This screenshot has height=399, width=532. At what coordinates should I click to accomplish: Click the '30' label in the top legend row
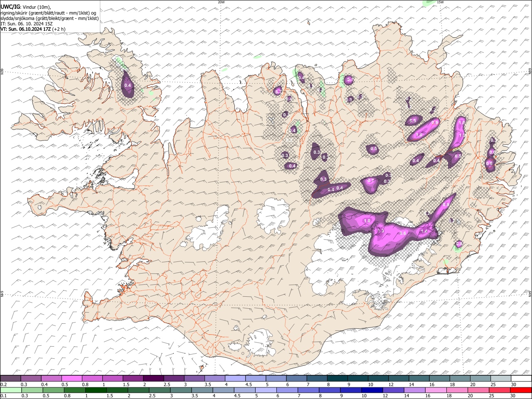(513, 384)
